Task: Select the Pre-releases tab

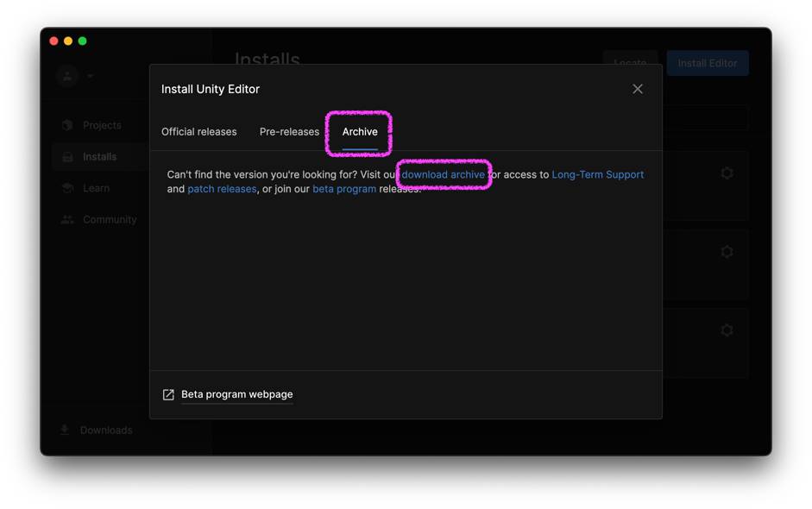Action: 289,132
